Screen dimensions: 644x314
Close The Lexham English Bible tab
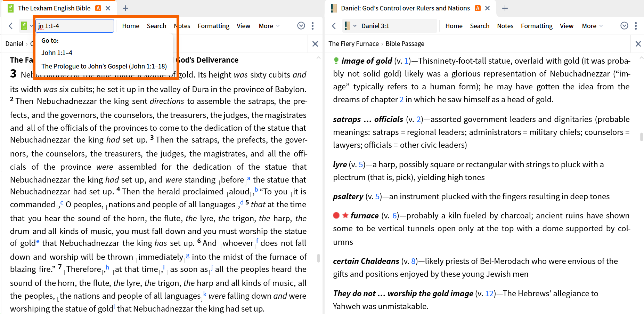[108, 8]
